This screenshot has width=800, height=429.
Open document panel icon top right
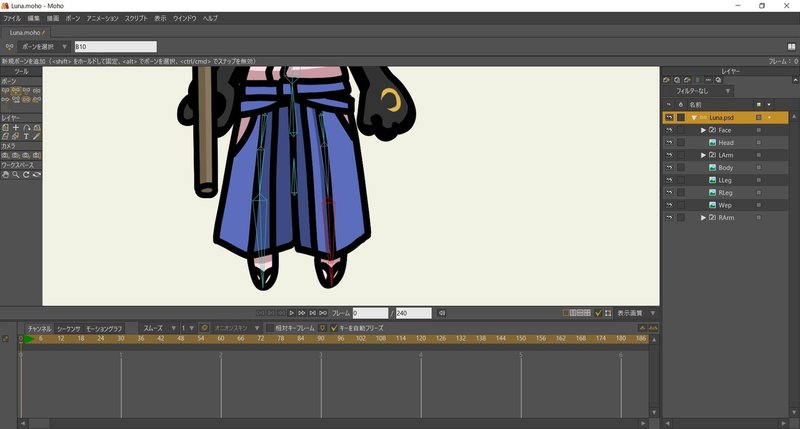(x=791, y=46)
